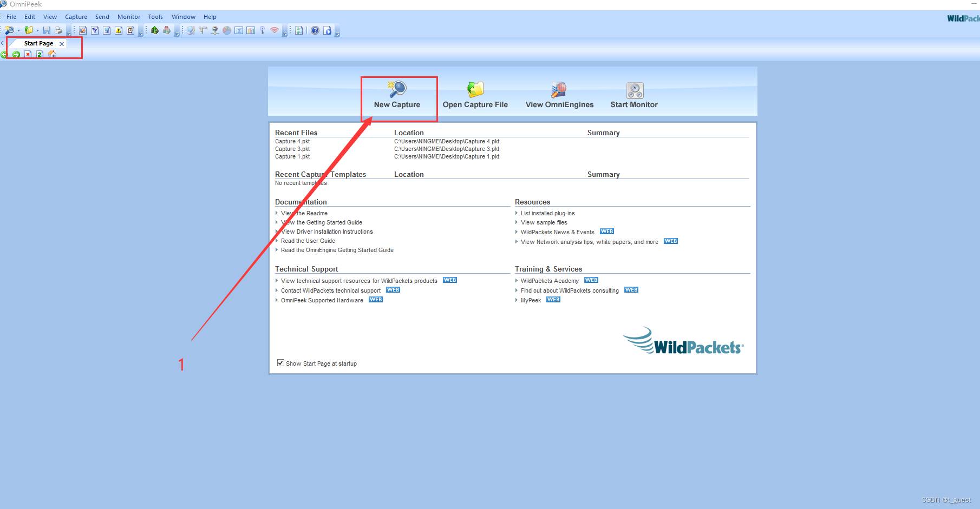The width and height of the screenshot is (980, 509).
Task: Open the Capture menu
Action: click(76, 17)
